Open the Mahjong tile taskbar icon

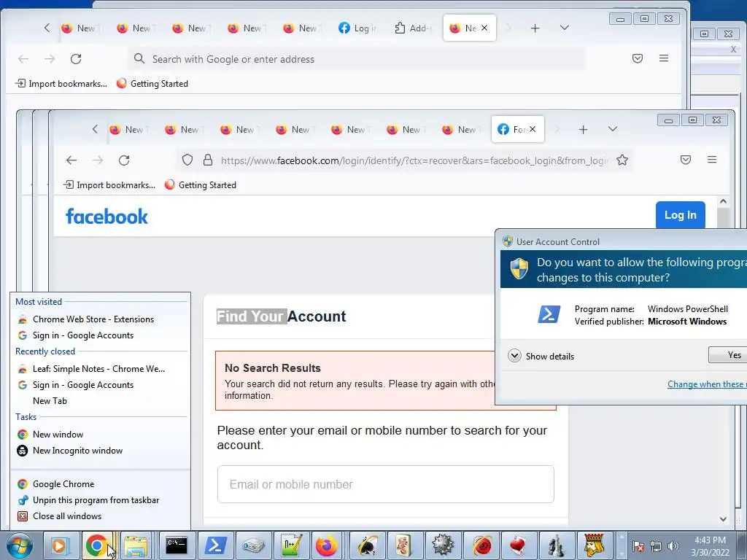pos(404,545)
